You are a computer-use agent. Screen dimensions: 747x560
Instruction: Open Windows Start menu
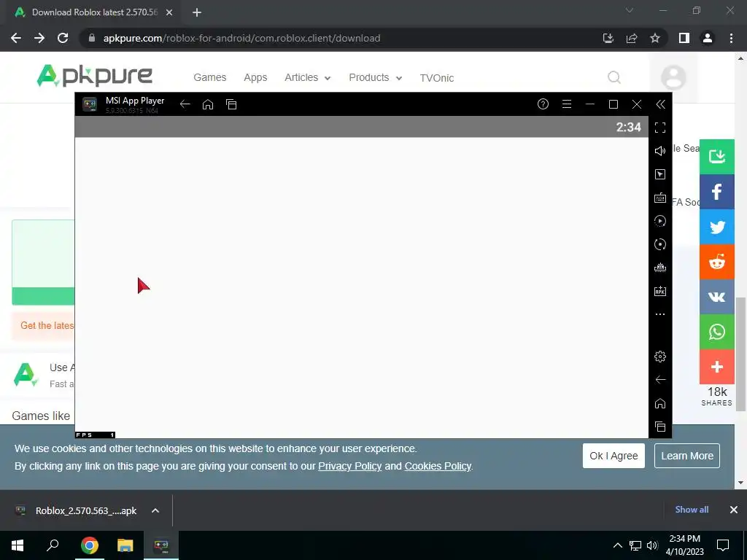(18, 545)
